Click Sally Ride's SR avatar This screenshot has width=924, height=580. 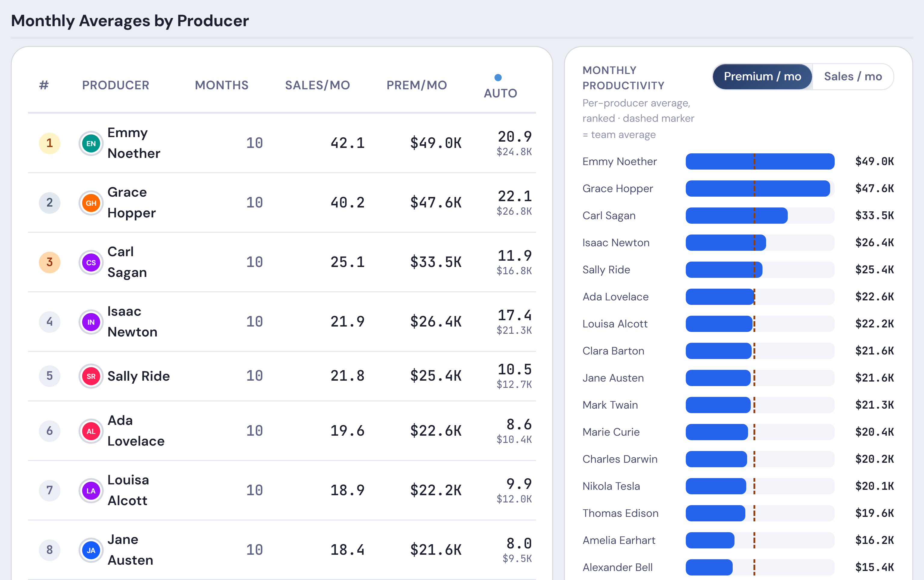point(91,376)
